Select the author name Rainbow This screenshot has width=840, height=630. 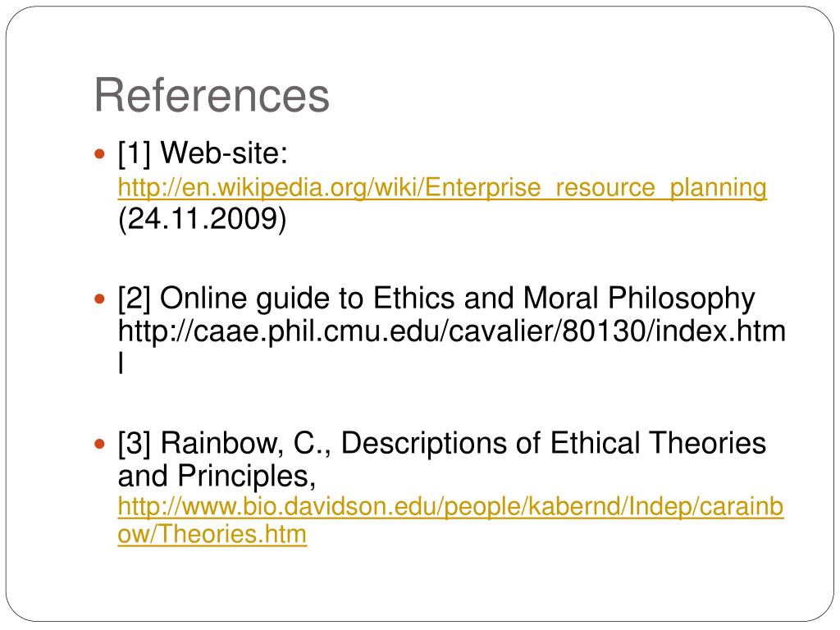[220, 444]
